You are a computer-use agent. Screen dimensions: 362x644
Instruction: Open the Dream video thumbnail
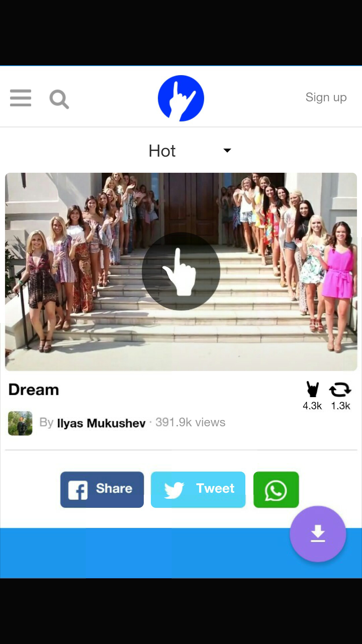coord(181,272)
